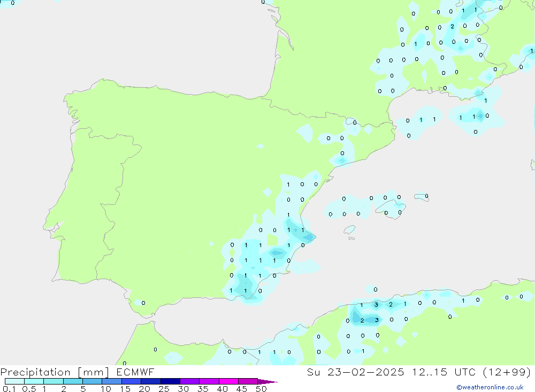Select the 5–10 mm blue legend swatch
Viewport: 535px width, 392px height.
point(93,381)
